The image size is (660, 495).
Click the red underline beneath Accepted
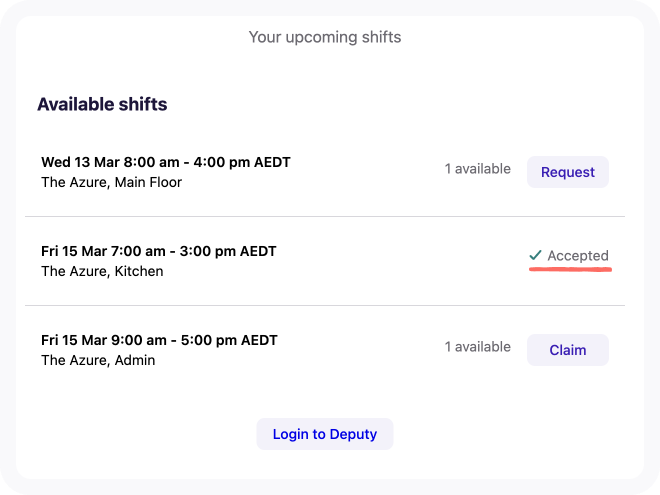click(569, 269)
